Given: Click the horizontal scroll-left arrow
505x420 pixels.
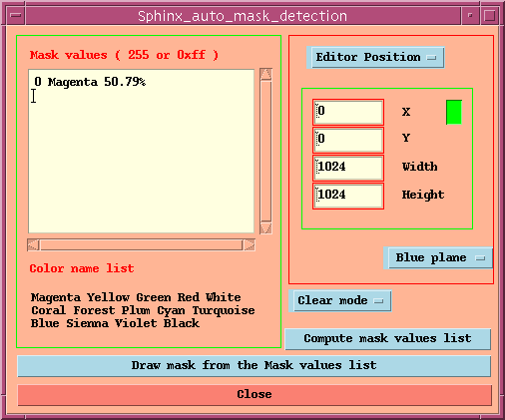Looking at the screenshot, I should (x=33, y=245).
